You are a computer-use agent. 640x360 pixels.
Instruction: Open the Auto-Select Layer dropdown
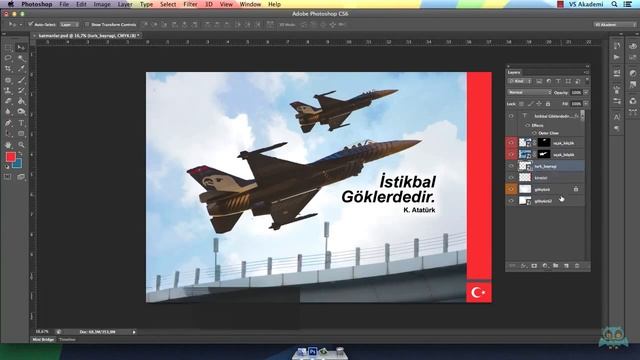point(69,24)
